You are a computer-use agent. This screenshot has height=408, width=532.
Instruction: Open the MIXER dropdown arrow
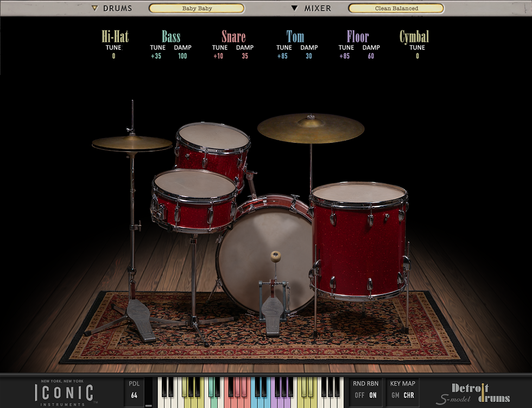294,8
